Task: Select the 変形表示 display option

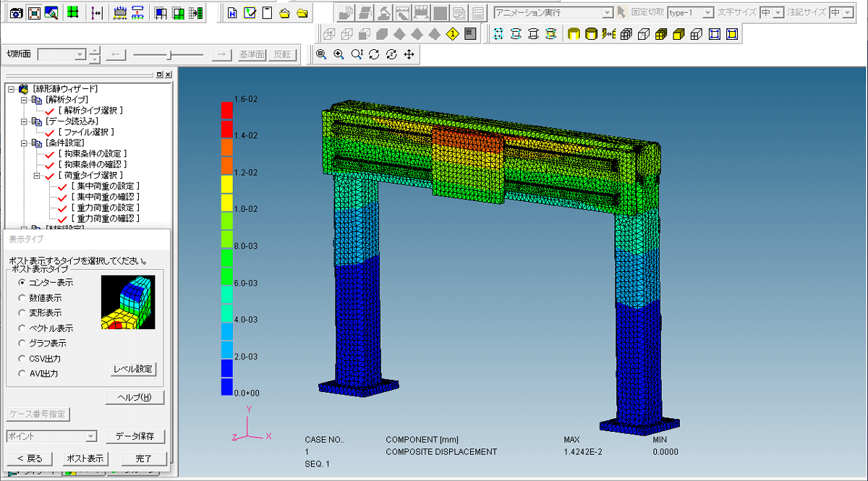Action: 22,312
